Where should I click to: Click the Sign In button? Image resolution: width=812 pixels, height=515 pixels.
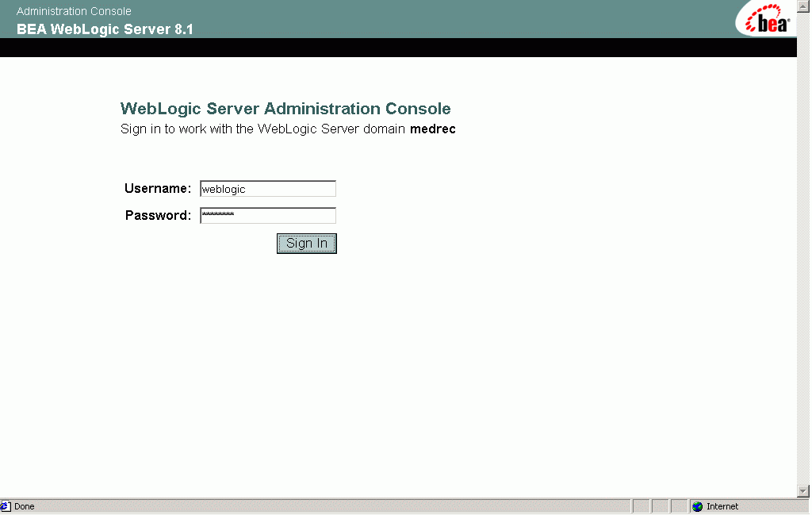click(x=307, y=244)
